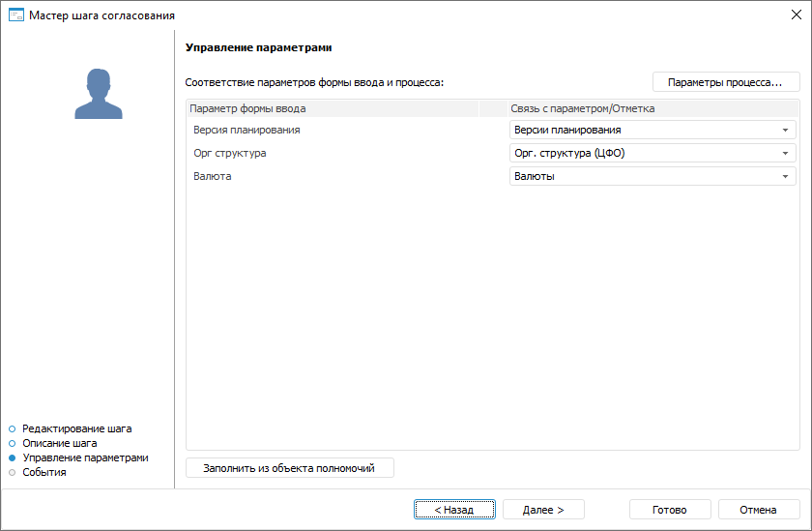Open the 'Валюты' dropdown list

pos(785,176)
